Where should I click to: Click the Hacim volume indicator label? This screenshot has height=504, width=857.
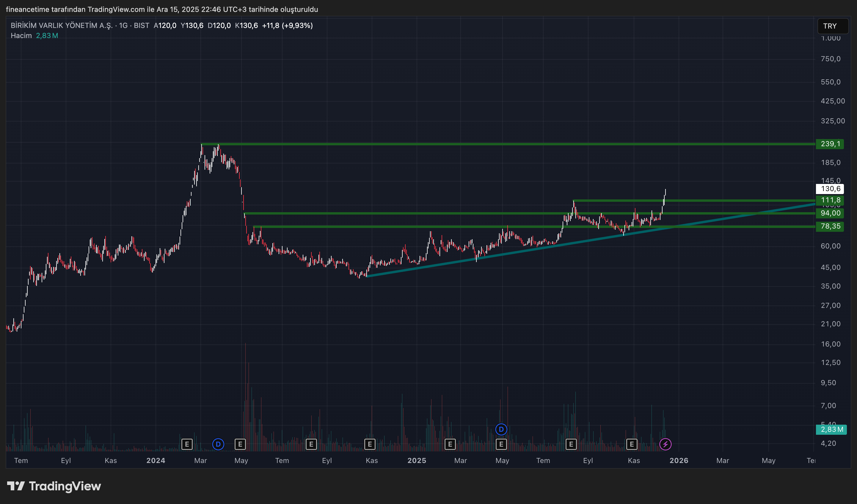click(x=21, y=36)
